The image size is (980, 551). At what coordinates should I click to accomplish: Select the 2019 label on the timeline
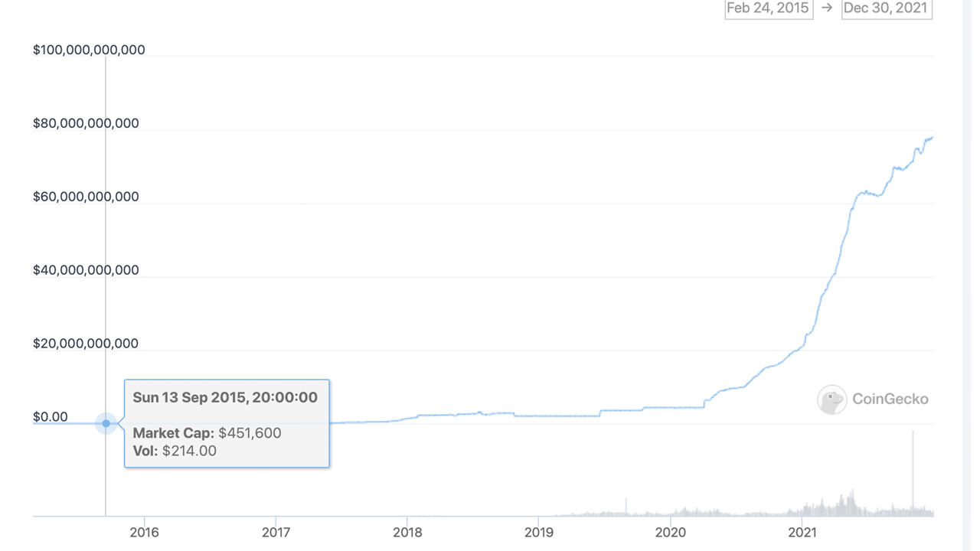(539, 532)
